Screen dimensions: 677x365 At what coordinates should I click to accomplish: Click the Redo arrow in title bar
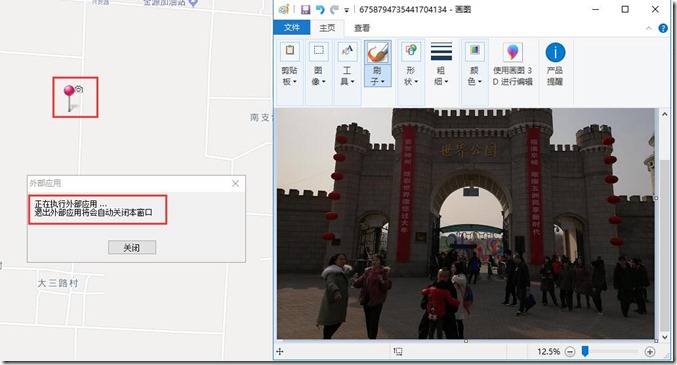coord(334,10)
